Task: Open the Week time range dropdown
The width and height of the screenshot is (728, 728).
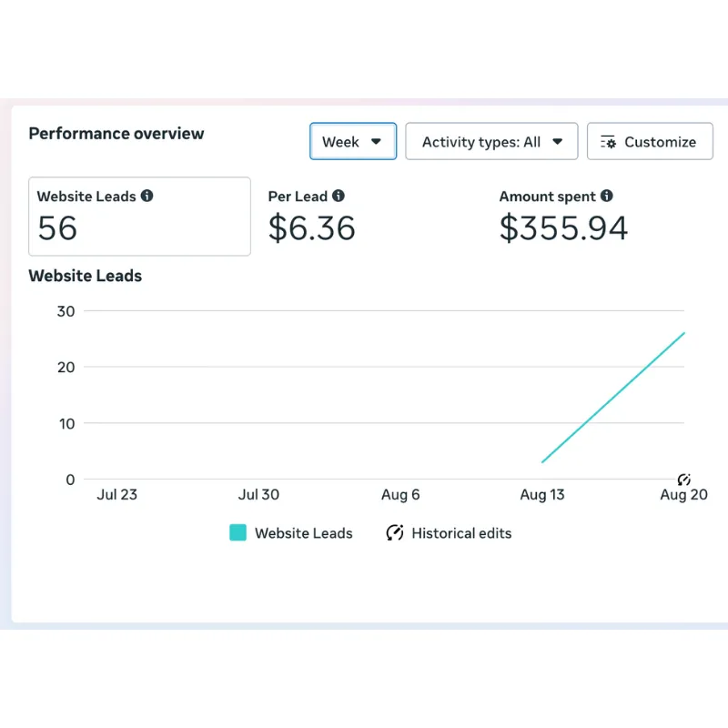Action: (x=353, y=142)
